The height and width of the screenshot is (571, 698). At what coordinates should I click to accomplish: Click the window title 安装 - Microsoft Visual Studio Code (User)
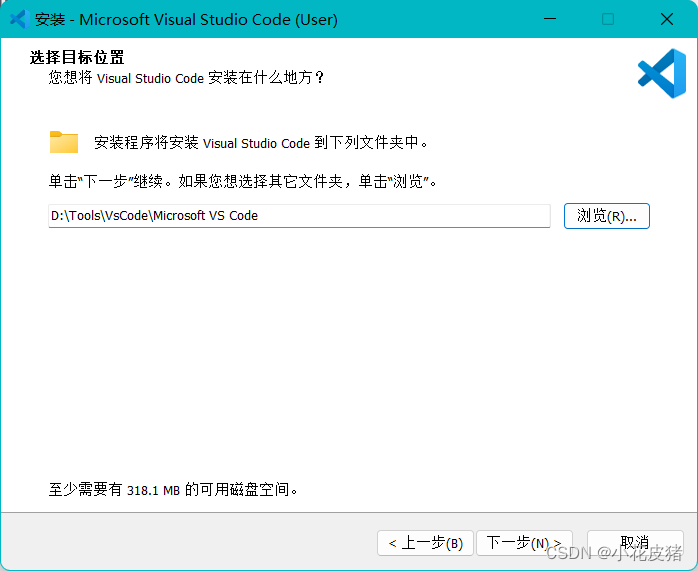click(x=186, y=20)
